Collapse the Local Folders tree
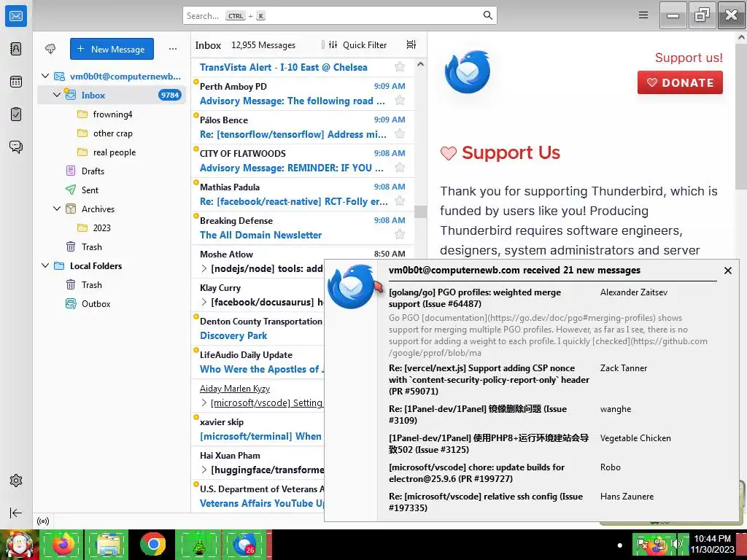747x560 pixels. 45,265
